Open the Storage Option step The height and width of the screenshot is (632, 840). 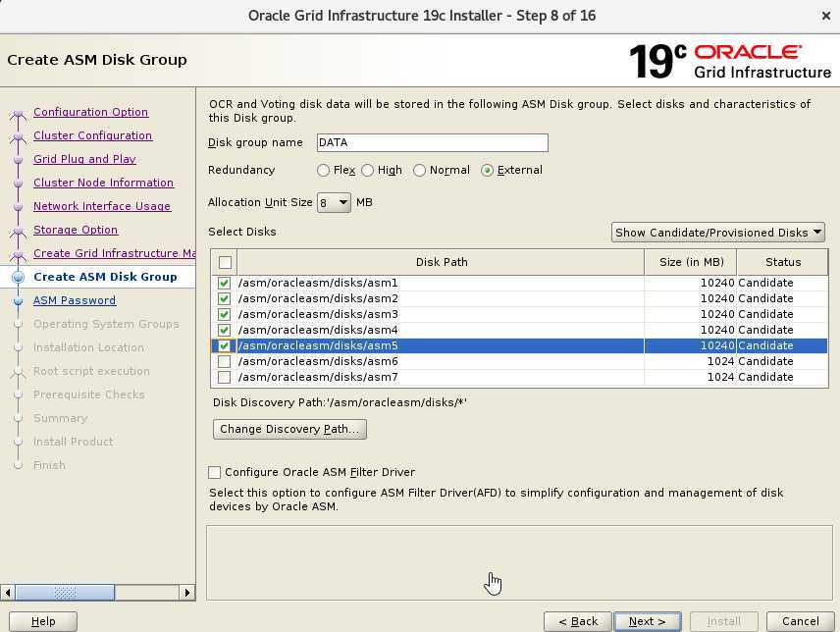pyautogui.click(x=76, y=230)
